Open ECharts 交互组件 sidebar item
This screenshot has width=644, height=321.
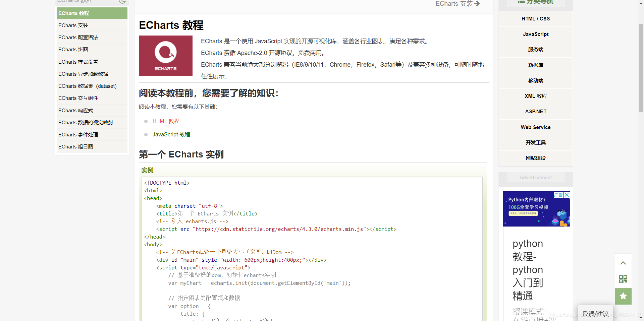[92, 98]
